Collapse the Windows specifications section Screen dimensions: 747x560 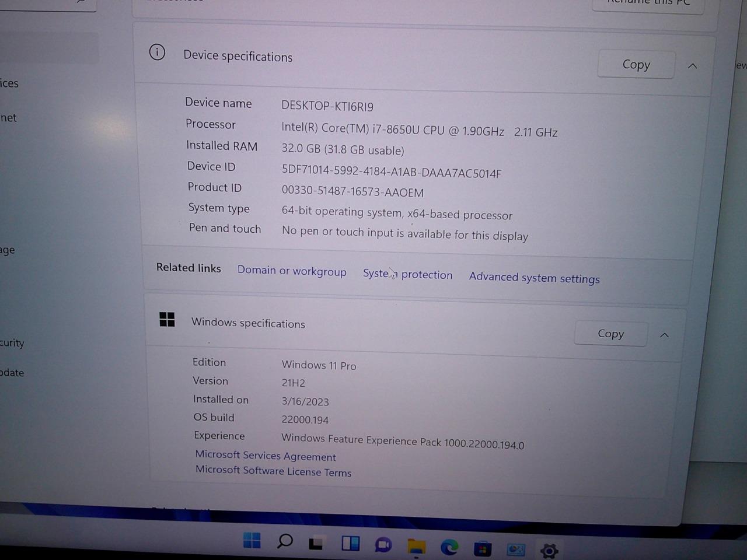(664, 335)
